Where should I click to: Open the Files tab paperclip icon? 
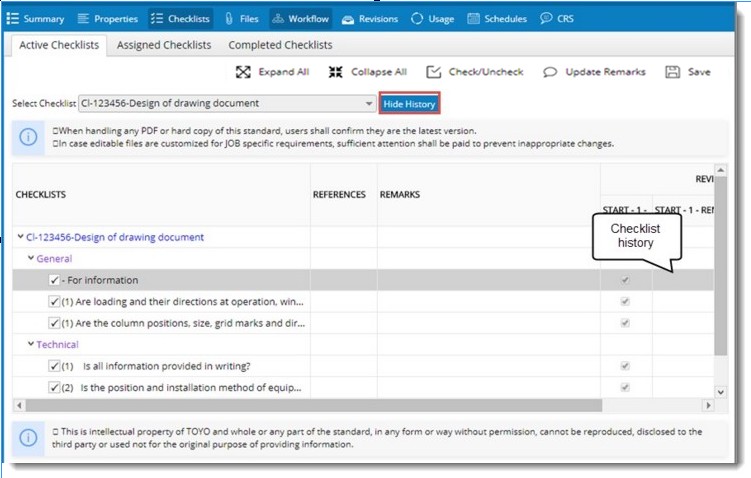coord(229,18)
